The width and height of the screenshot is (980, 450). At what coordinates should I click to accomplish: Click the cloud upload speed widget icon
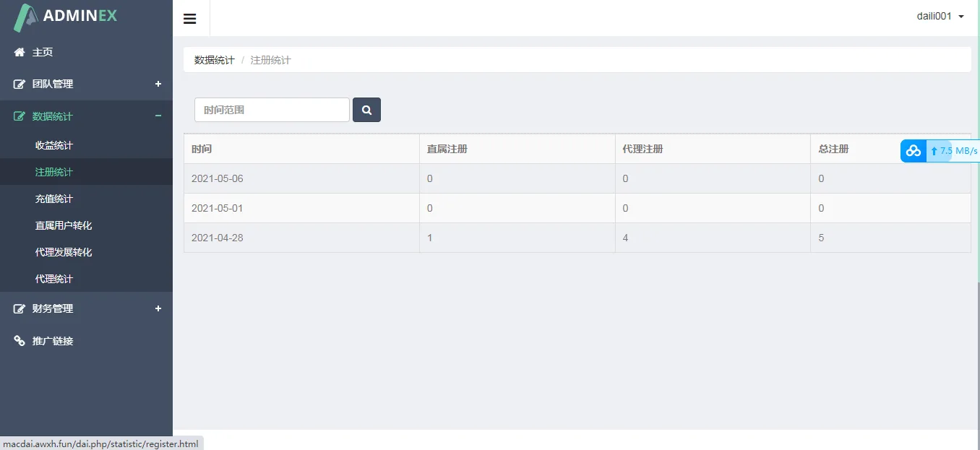(x=914, y=151)
